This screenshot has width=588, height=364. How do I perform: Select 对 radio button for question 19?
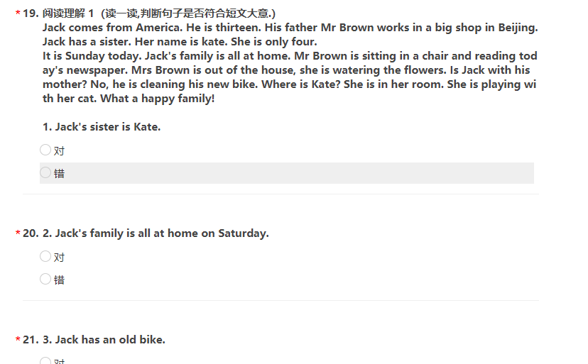click(x=45, y=150)
